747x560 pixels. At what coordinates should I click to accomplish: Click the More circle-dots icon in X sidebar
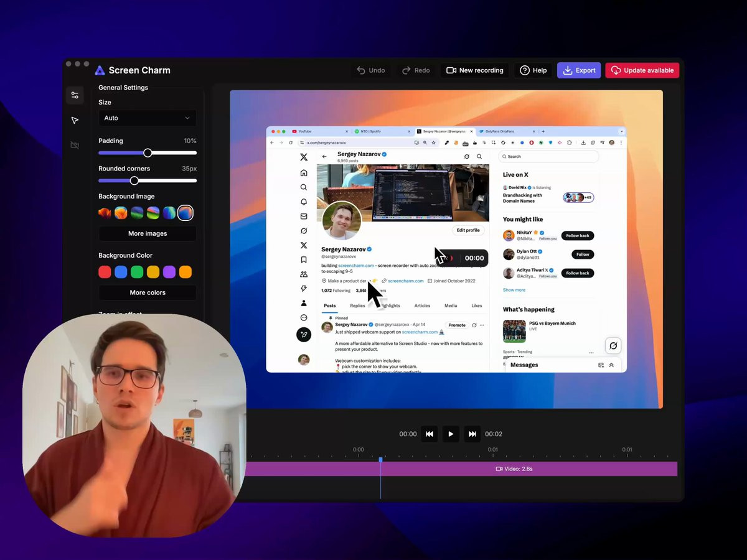tap(304, 317)
